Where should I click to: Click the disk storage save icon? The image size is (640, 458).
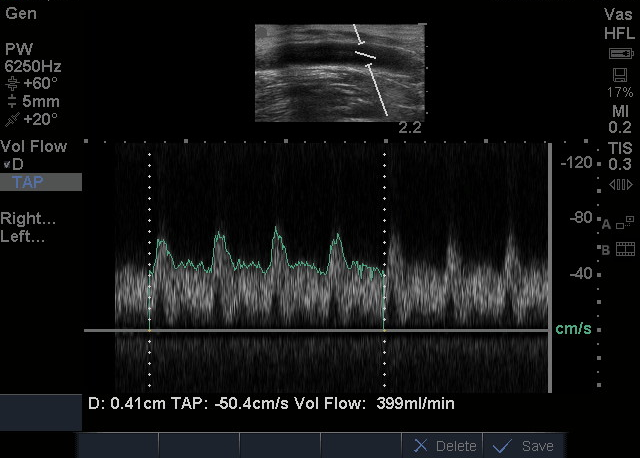[620, 75]
